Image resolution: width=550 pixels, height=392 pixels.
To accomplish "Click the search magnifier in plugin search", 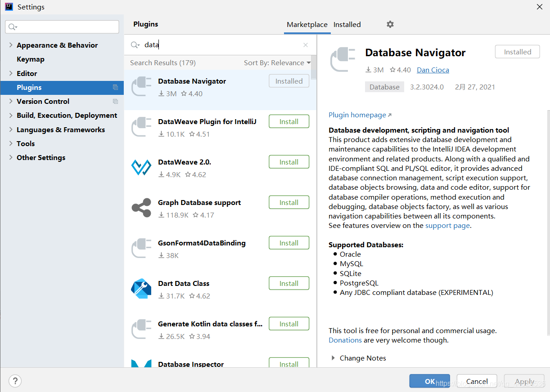I will pos(135,45).
